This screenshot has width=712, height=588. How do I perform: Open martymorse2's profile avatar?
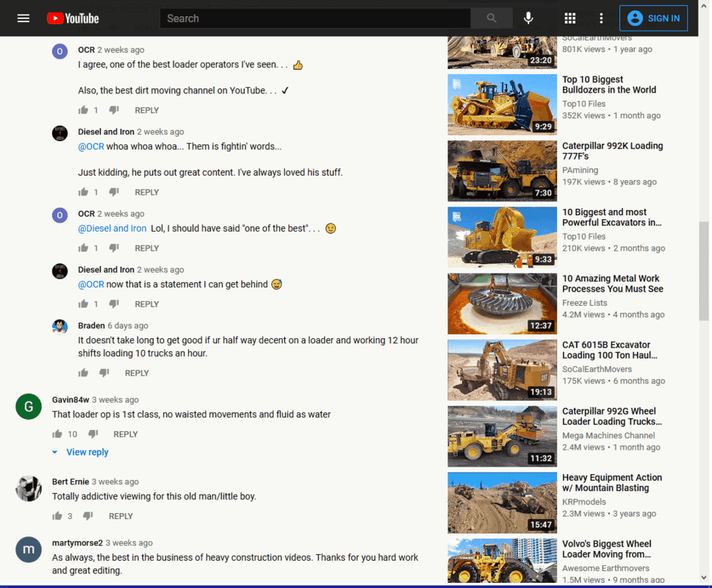(29, 549)
